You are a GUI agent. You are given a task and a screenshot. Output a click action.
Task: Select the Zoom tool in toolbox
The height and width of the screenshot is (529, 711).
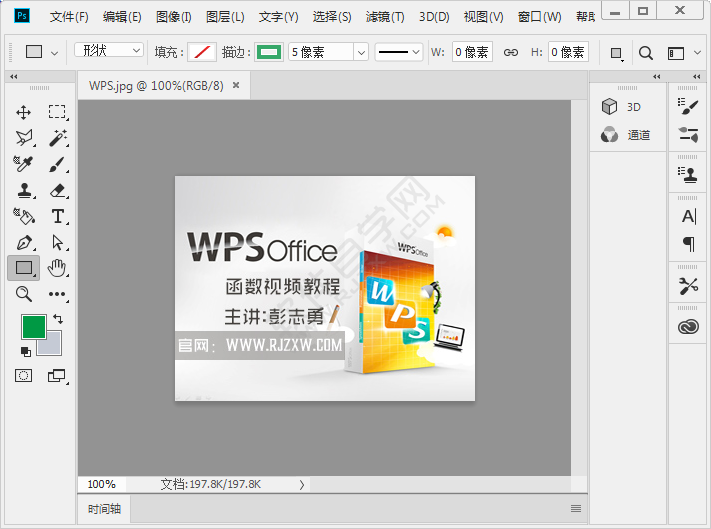pos(24,294)
